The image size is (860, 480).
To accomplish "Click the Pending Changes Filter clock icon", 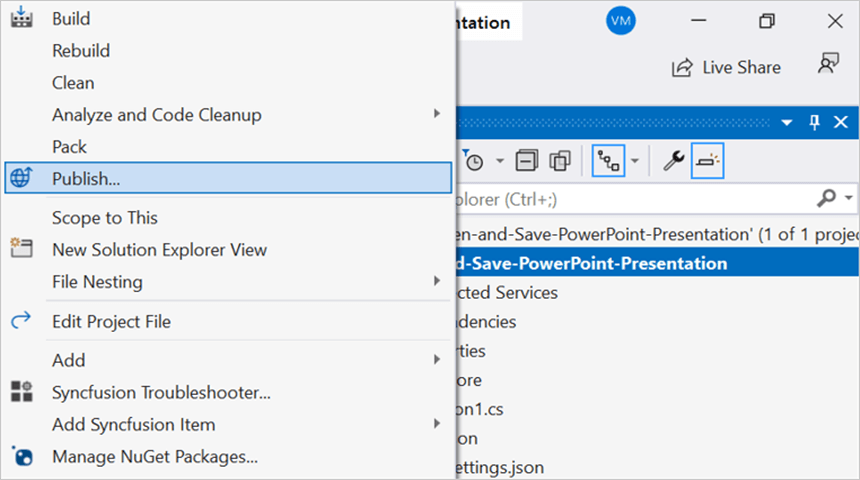I will tap(474, 160).
